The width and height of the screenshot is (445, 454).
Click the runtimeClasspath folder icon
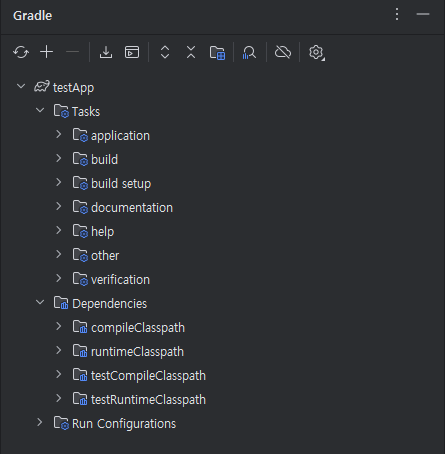point(80,351)
